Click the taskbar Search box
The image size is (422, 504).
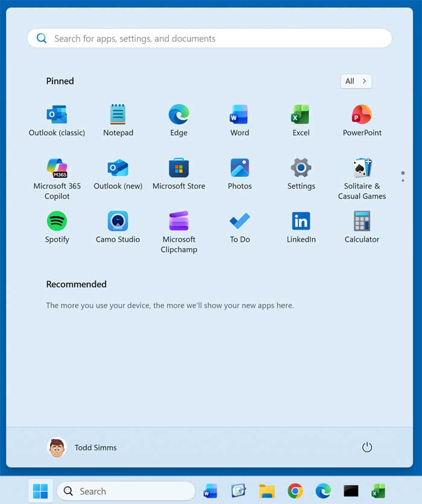(x=126, y=491)
